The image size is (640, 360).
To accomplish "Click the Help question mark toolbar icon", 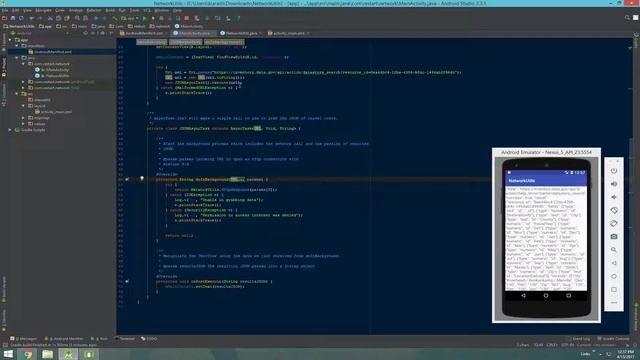I will point(239,18).
